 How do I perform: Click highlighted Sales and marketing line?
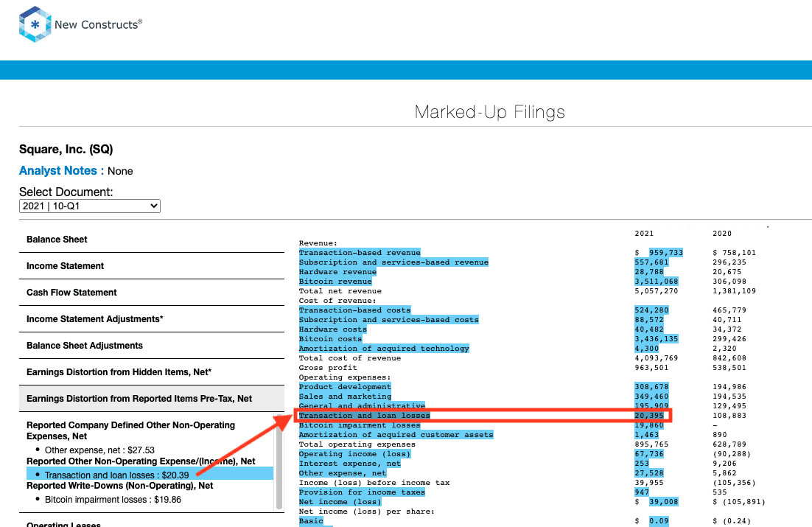click(x=345, y=397)
